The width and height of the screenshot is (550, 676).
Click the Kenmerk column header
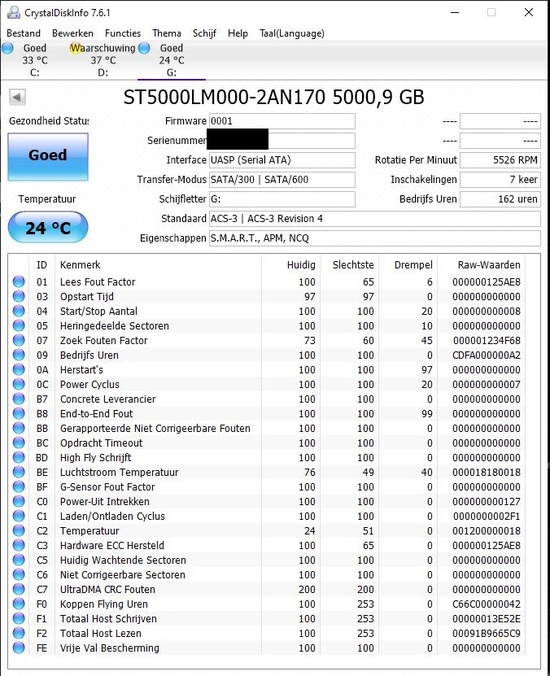[158, 265]
